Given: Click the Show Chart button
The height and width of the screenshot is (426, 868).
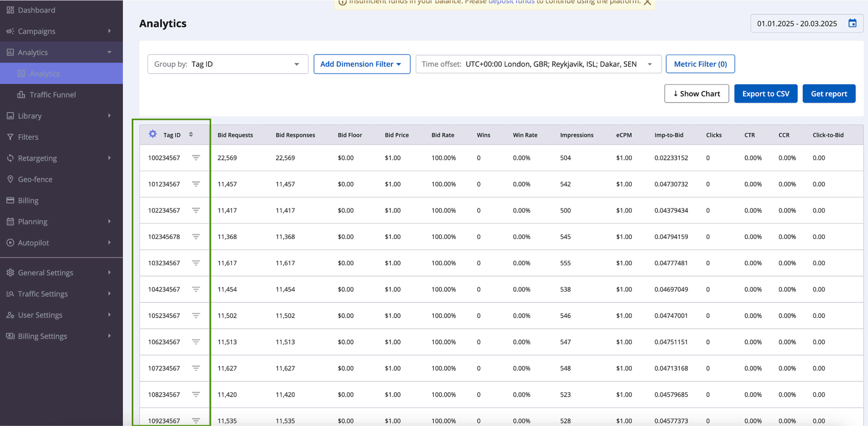Looking at the screenshot, I should click(x=697, y=94).
